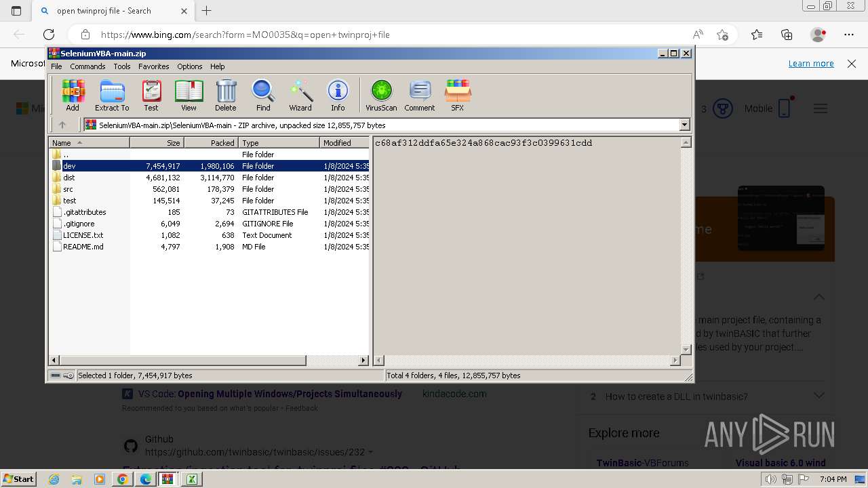Image resolution: width=868 pixels, height=488 pixels.
Task: Open Edge Favorites list icon
Action: click(757, 35)
